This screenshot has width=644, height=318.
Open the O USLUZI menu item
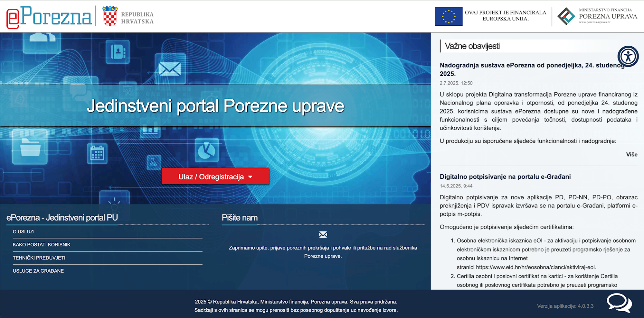pyautogui.click(x=24, y=232)
